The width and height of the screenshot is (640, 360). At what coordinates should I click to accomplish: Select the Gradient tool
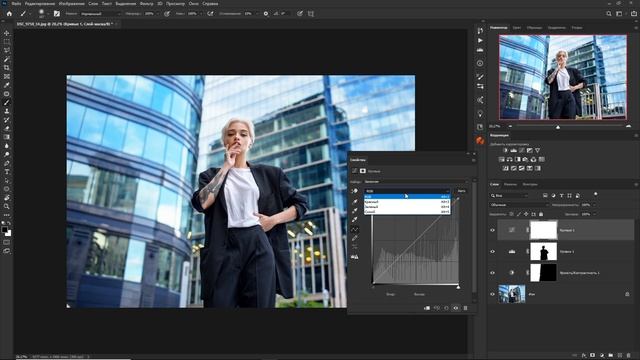pyautogui.click(x=7, y=137)
